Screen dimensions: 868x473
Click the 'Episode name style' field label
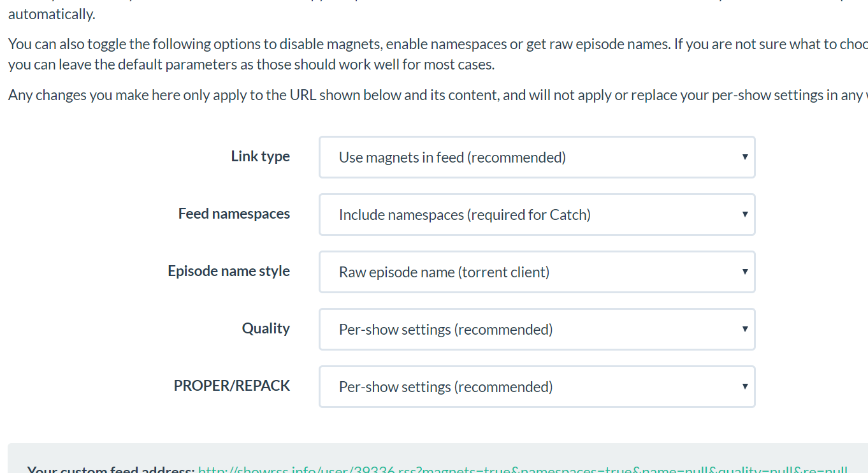click(x=229, y=271)
